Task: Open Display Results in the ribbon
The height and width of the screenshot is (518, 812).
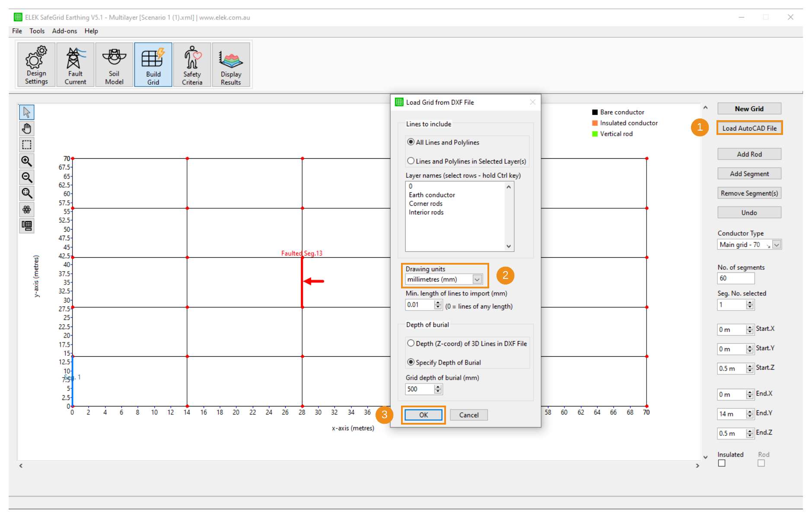Action: tap(231, 64)
